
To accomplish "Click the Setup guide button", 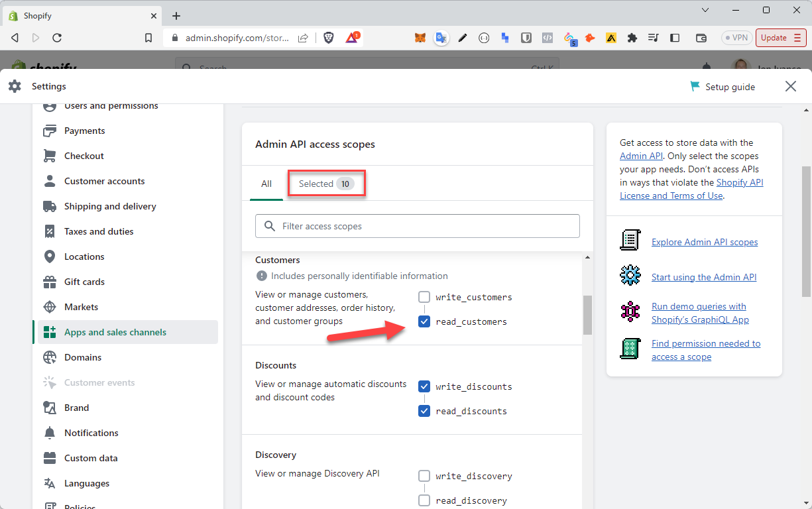I will pyautogui.click(x=723, y=87).
